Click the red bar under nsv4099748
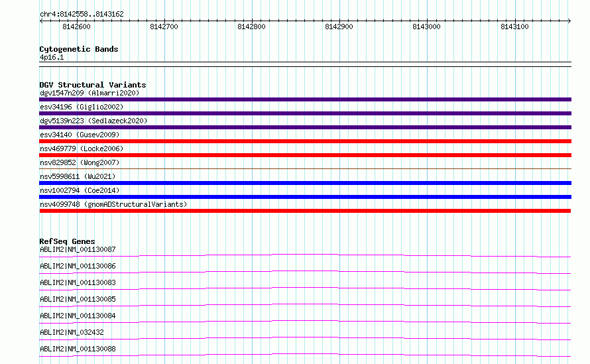This screenshot has width=590, height=364. click(305, 211)
